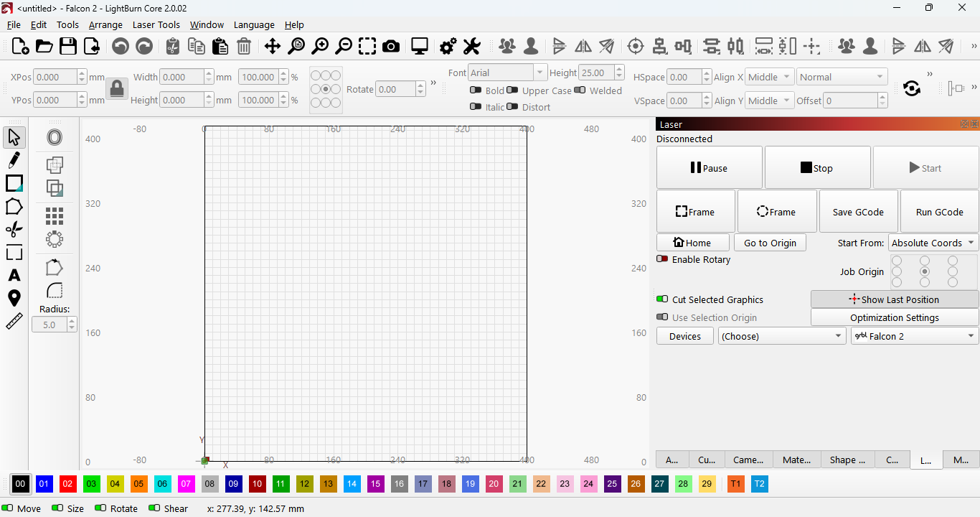This screenshot has height=517, width=980.
Task: Toggle the Enable Rotary switch
Action: 662,259
